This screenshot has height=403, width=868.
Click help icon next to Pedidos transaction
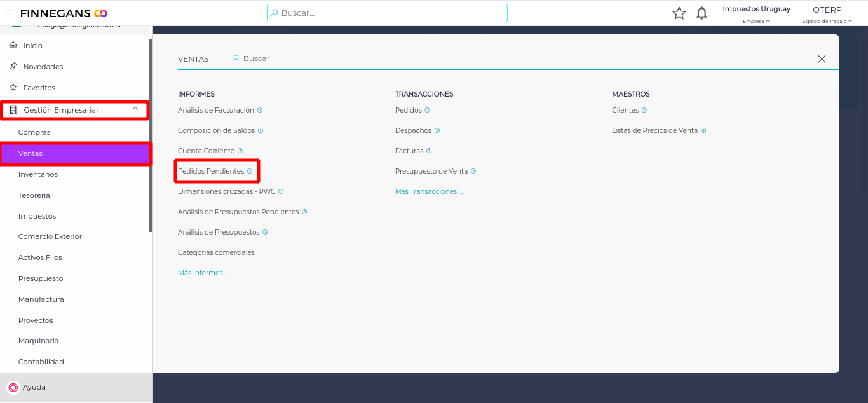427,110
